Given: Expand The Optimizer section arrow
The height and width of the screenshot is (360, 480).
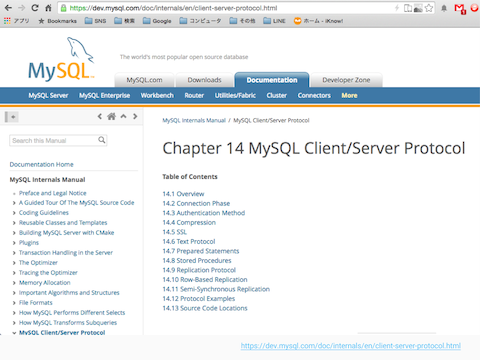Looking at the screenshot, I should coord(14,263).
